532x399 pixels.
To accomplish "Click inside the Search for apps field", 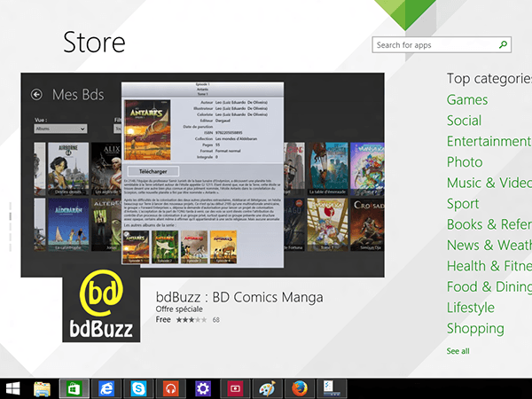I will (x=442, y=45).
